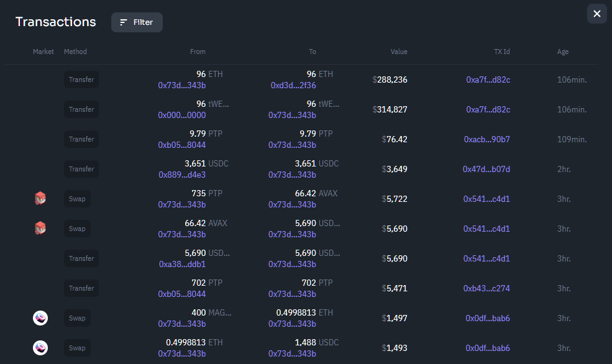Open TX Id 0xb43...c274
The height and width of the screenshot is (364, 612).
click(x=486, y=288)
